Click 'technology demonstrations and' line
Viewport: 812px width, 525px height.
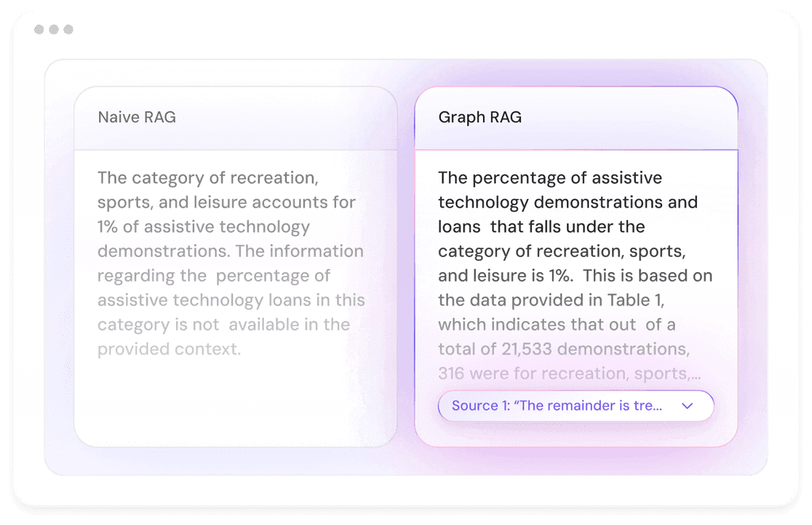point(568,202)
